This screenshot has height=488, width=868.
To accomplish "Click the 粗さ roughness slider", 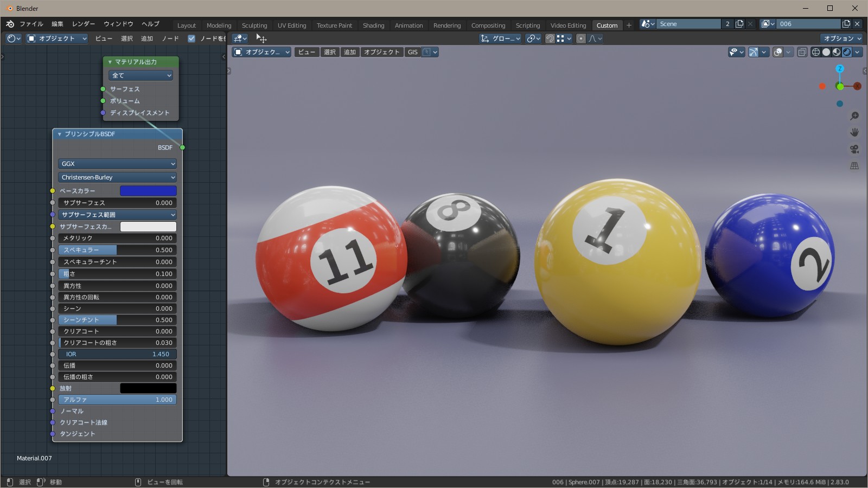I will point(117,274).
